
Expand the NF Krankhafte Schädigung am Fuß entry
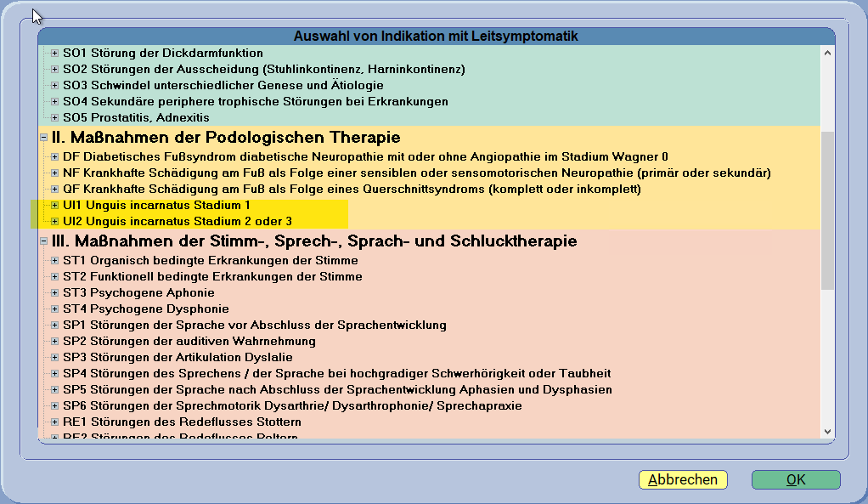tap(53, 173)
